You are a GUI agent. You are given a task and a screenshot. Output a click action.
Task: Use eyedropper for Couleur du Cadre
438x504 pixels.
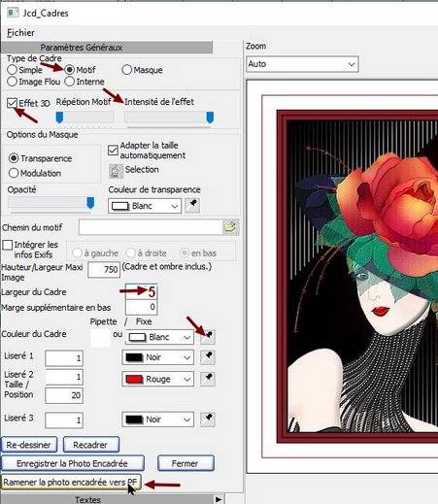point(208,337)
